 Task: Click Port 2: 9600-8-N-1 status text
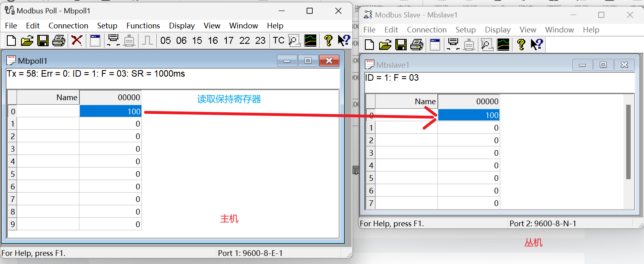543,223
